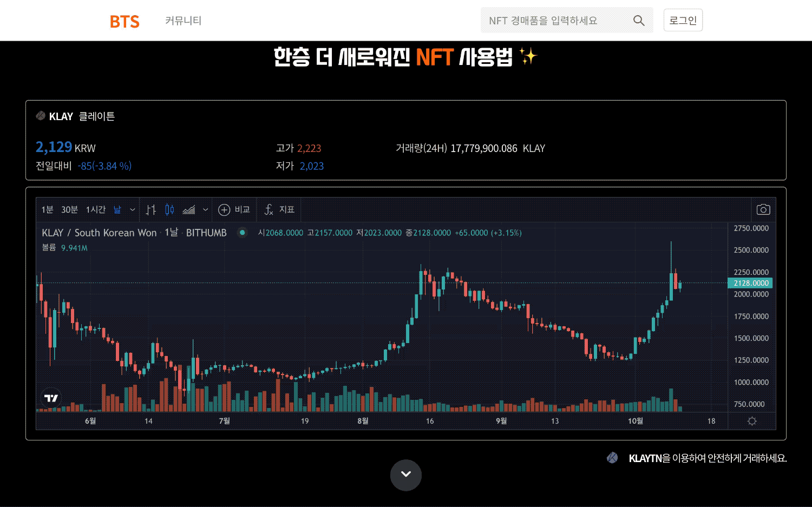Click the Klaytn icon near footer text
This screenshot has width=812, height=507.
(x=612, y=458)
